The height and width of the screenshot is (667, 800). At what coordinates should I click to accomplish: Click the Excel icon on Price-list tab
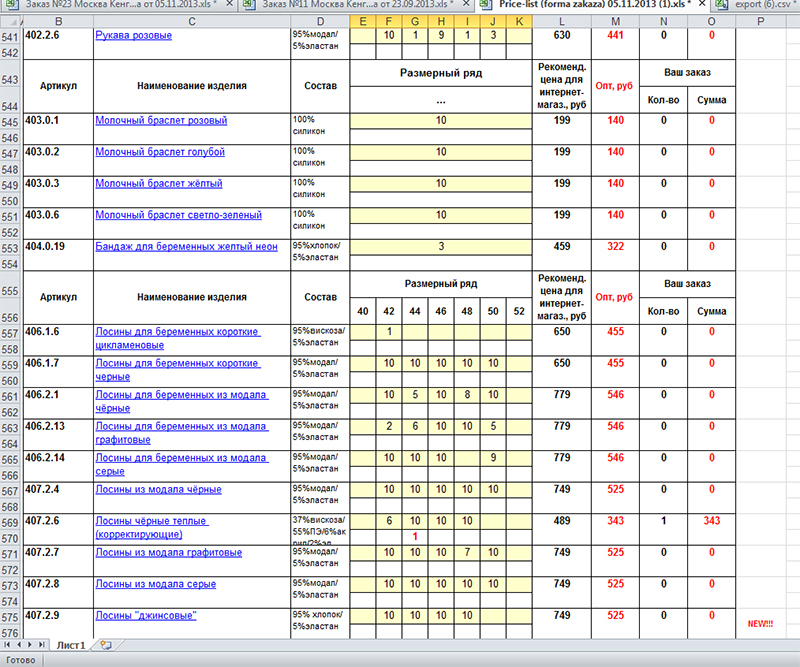click(x=485, y=5)
